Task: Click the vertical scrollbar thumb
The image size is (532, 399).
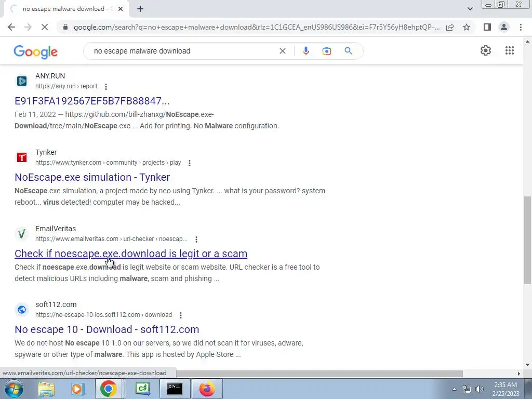Action: pos(528,240)
